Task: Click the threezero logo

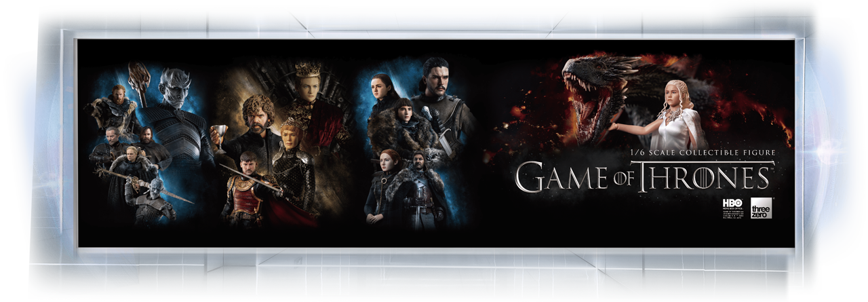Action: (761, 208)
